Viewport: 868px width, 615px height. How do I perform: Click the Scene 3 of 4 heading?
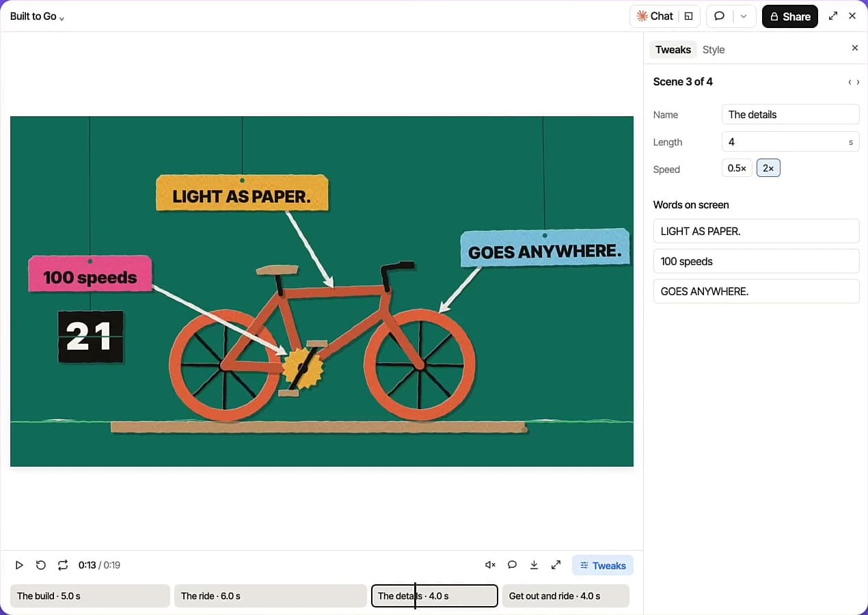[x=683, y=81]
